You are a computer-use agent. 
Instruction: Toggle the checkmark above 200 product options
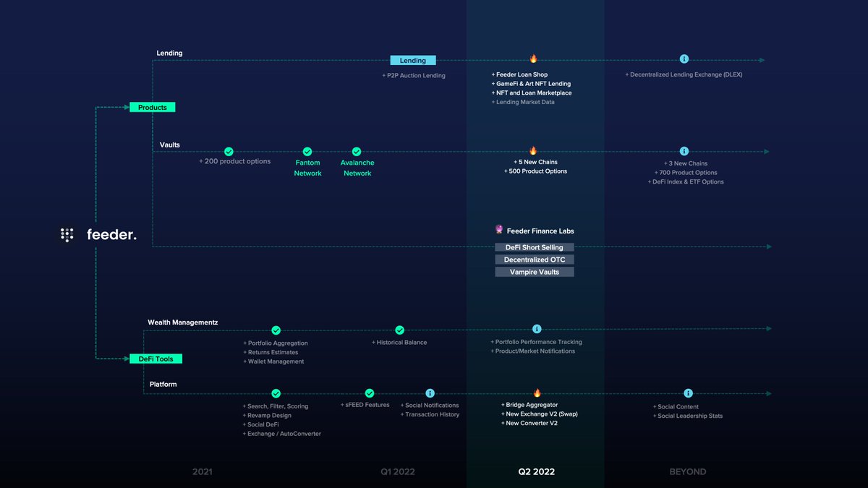[229, 151]
